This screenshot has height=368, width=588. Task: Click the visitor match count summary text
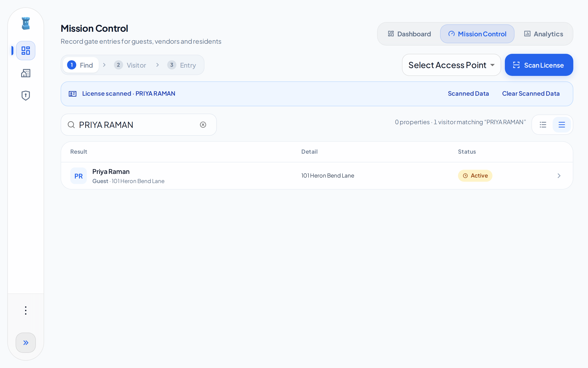pos(460,122)
